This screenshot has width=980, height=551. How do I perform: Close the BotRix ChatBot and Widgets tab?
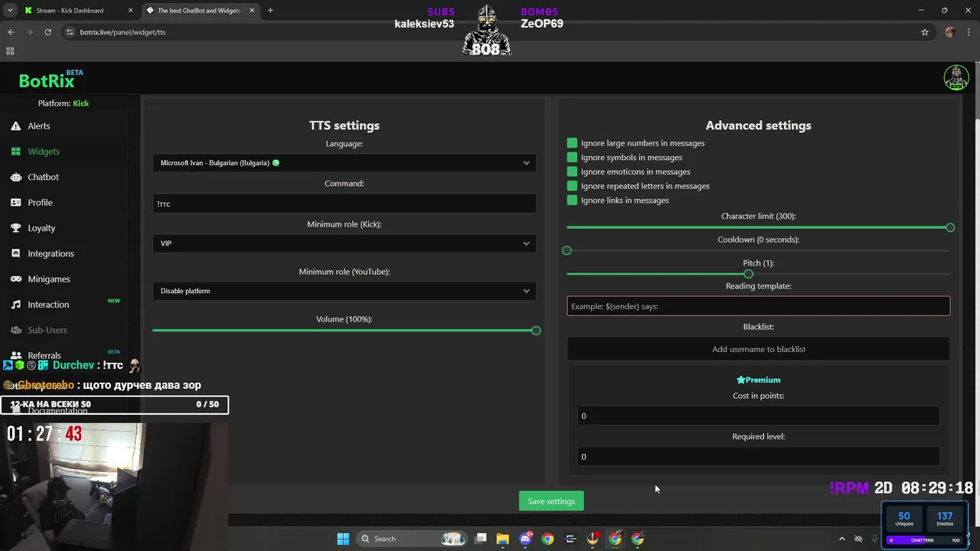(x=251, y=11)
